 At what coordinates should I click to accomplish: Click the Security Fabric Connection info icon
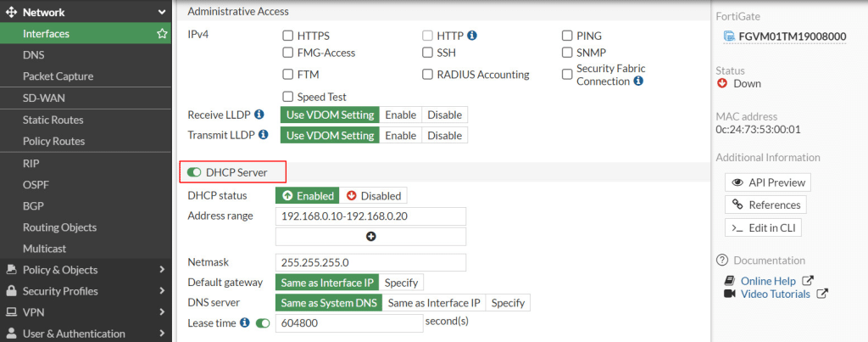(x=638, y=81)
